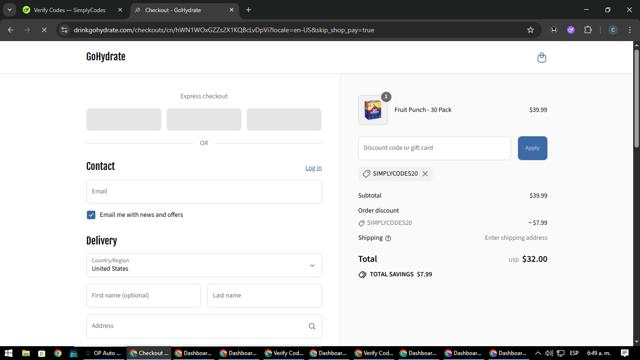640x360 pixels.
Task: Click the Total $32.00 amount
Action: [535, 259]
